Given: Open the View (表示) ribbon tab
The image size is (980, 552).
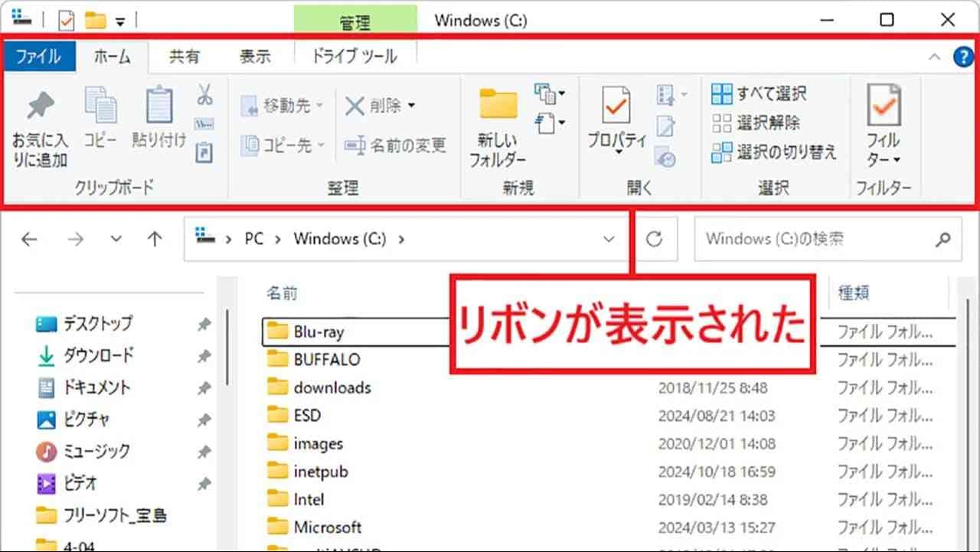Looking at the screenshot, I should (x=255, y=57).
